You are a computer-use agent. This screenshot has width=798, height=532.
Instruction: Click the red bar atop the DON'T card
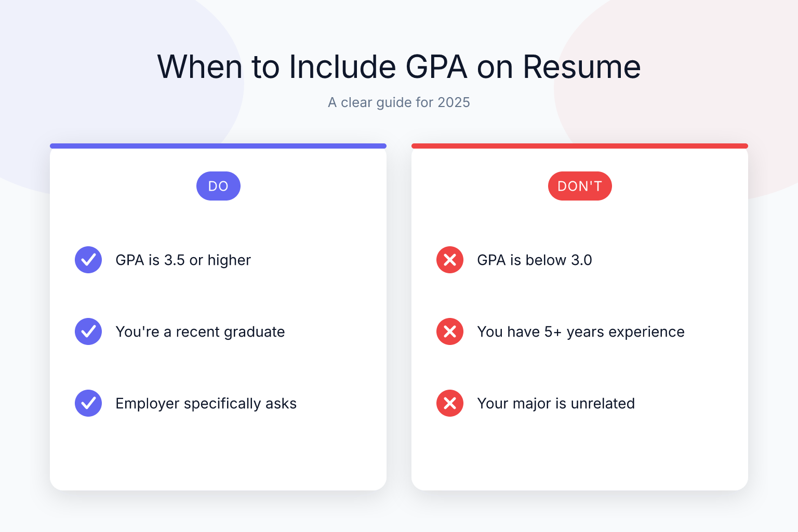point(580,146)
